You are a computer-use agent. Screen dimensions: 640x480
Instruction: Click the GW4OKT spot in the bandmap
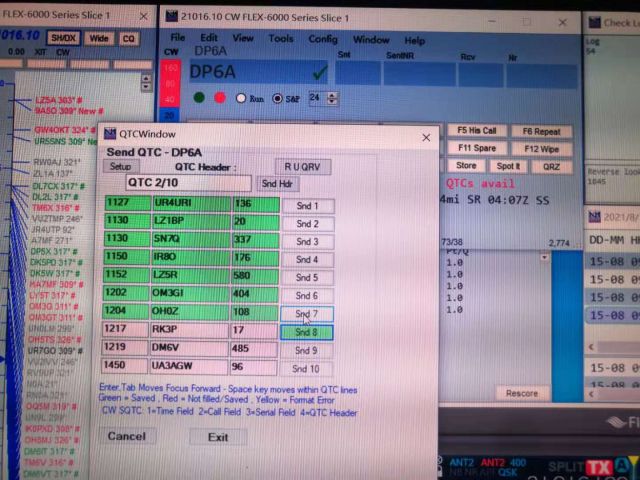click(65, 130)
